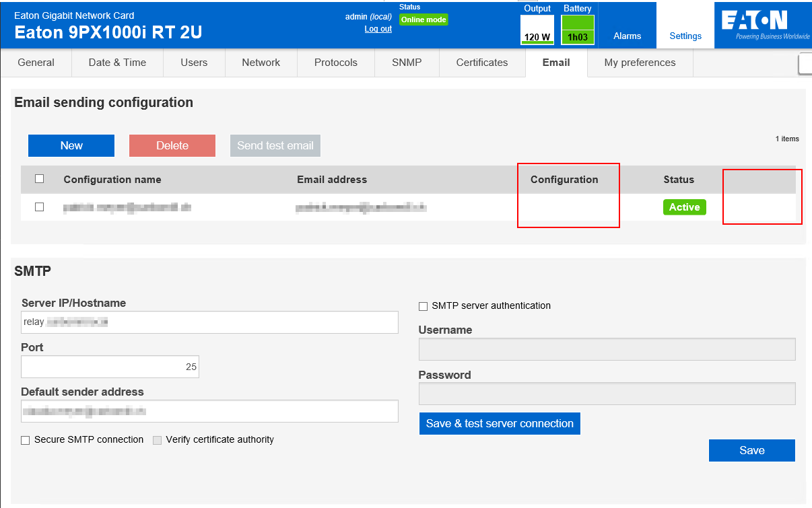Image resolution: width=812 pixels, height=508 pixels.
Task: Open the Certificates tab
Action: (482, 63)
